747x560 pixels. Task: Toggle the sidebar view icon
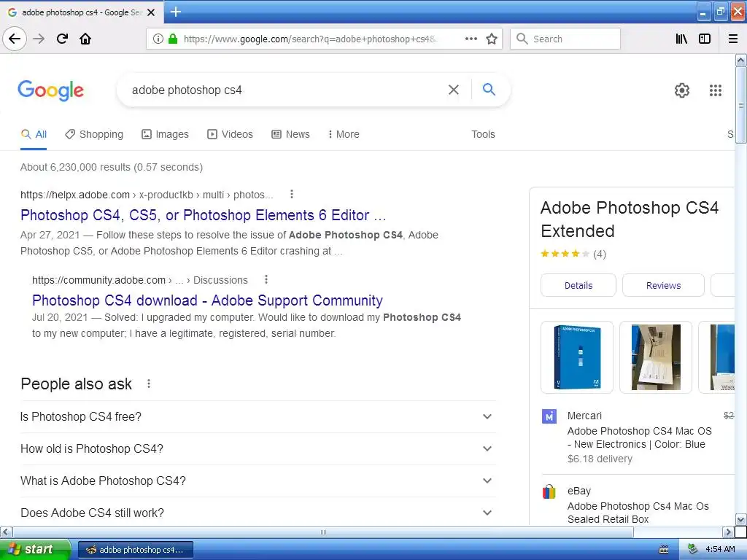tap(705, 39)
